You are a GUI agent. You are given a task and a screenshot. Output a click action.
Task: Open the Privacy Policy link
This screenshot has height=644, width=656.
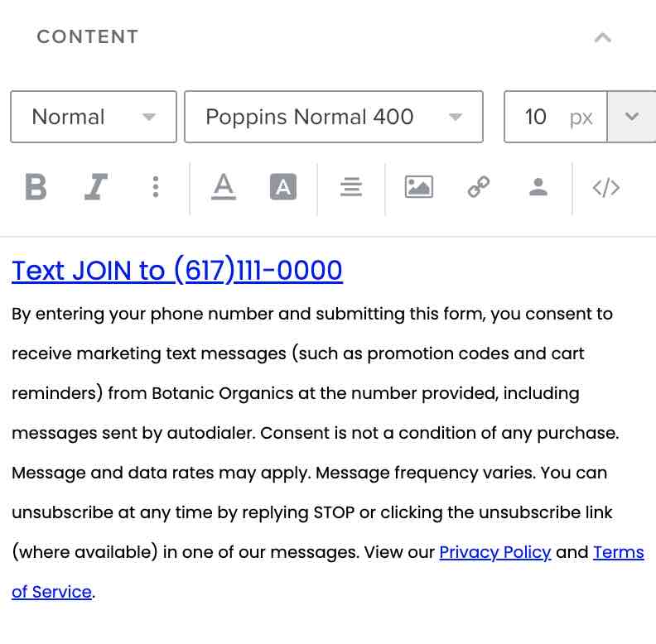pos(494,552)
